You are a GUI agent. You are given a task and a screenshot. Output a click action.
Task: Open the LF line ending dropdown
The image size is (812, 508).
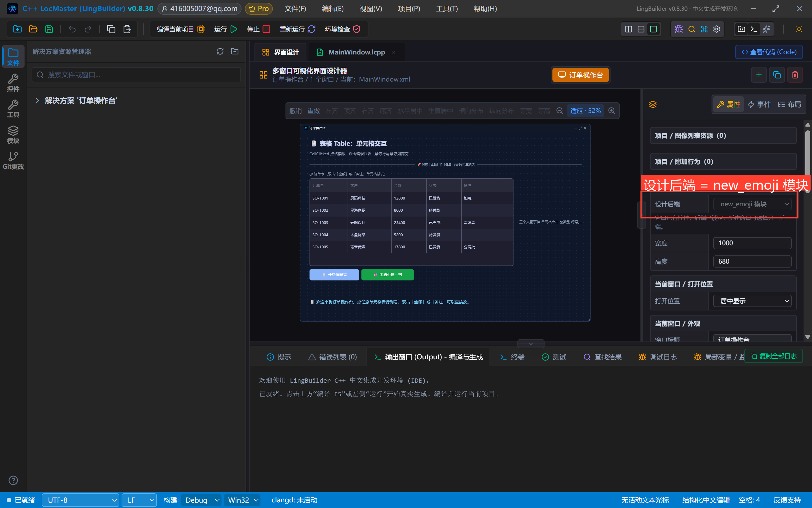coord(139,500)
